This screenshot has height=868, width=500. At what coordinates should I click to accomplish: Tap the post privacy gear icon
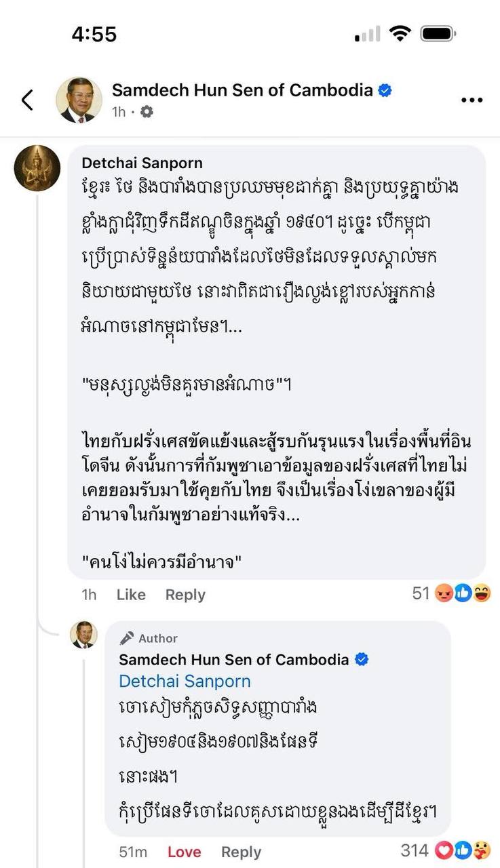147,111
